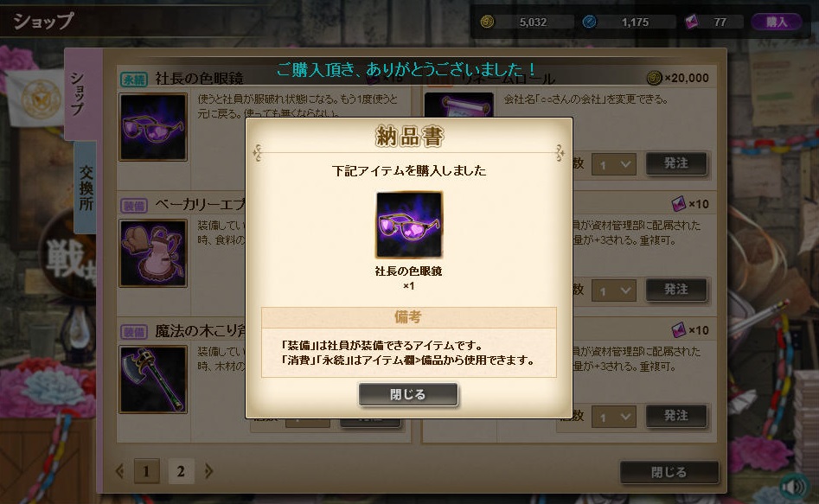819x504 pixels.
Task: Expand the quantity dropdown for リネームロール
Action: [614, 164]
